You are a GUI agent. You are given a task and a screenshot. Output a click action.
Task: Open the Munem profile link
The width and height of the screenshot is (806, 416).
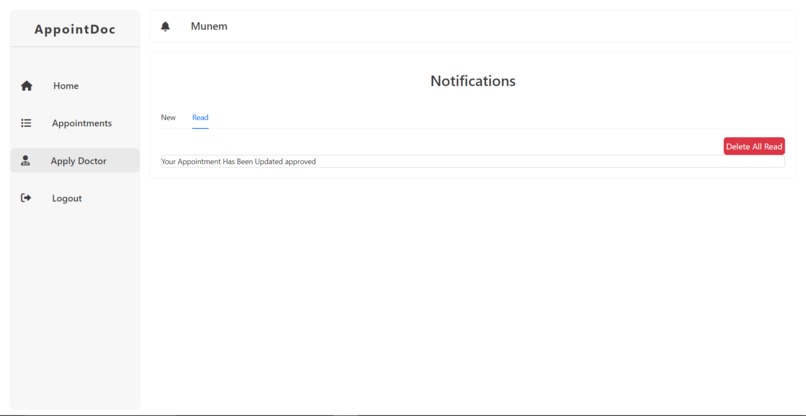pyautogui.click(x=209, y=26)
